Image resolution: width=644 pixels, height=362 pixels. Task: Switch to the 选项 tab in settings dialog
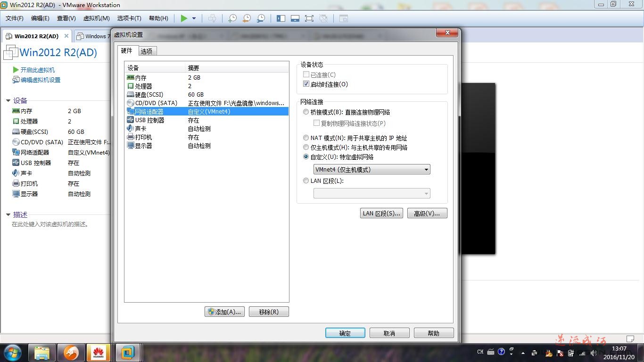[147, 51]
